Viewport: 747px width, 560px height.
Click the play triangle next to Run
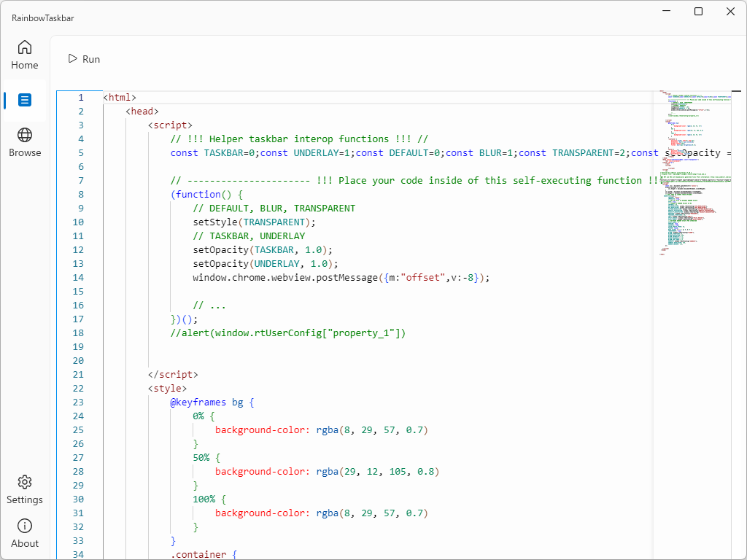pos(71,58)
